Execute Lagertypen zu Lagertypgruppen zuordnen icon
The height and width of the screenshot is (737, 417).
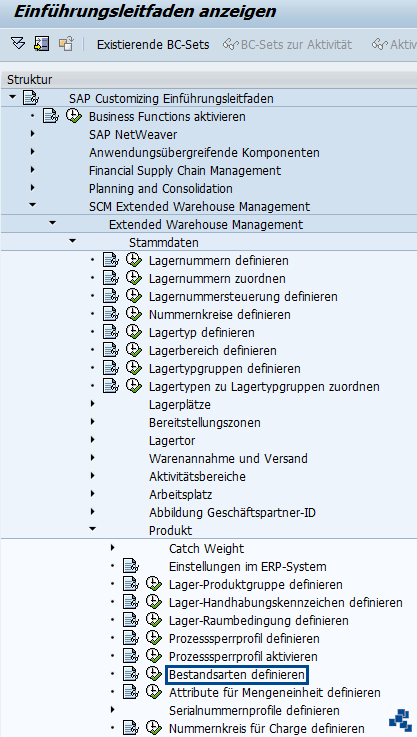pos(134,385)
